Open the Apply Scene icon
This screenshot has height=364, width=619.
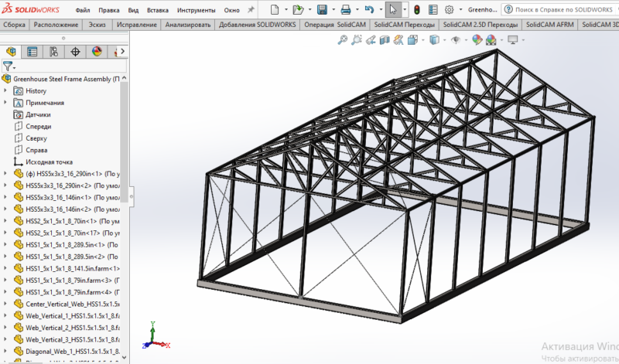point(491,40)
